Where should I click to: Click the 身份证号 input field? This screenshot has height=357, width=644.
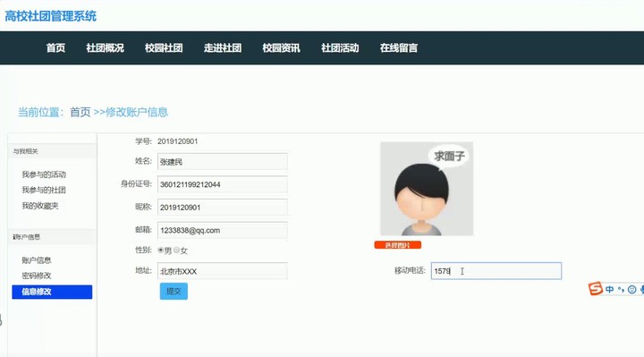pos(223,184)
